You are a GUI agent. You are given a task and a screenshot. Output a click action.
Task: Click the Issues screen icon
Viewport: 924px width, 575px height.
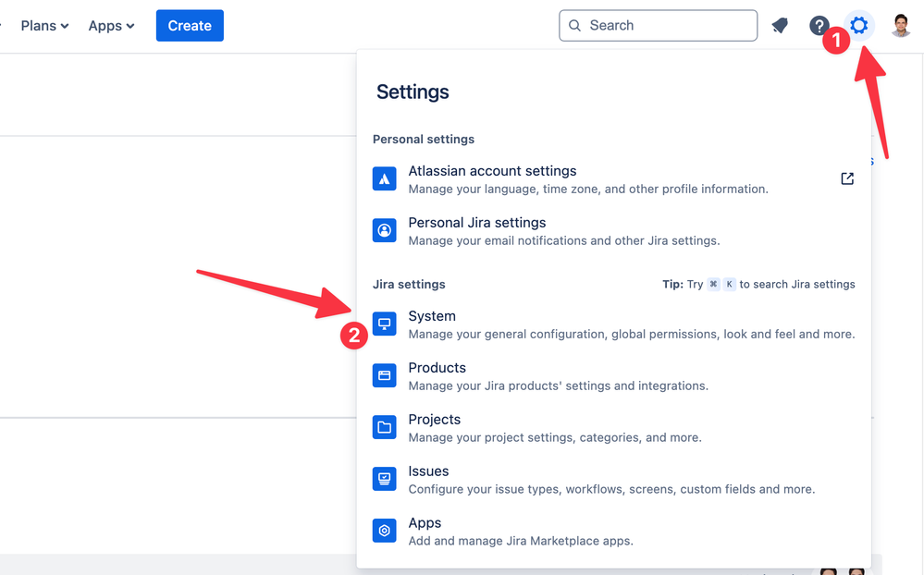(384, 479)
